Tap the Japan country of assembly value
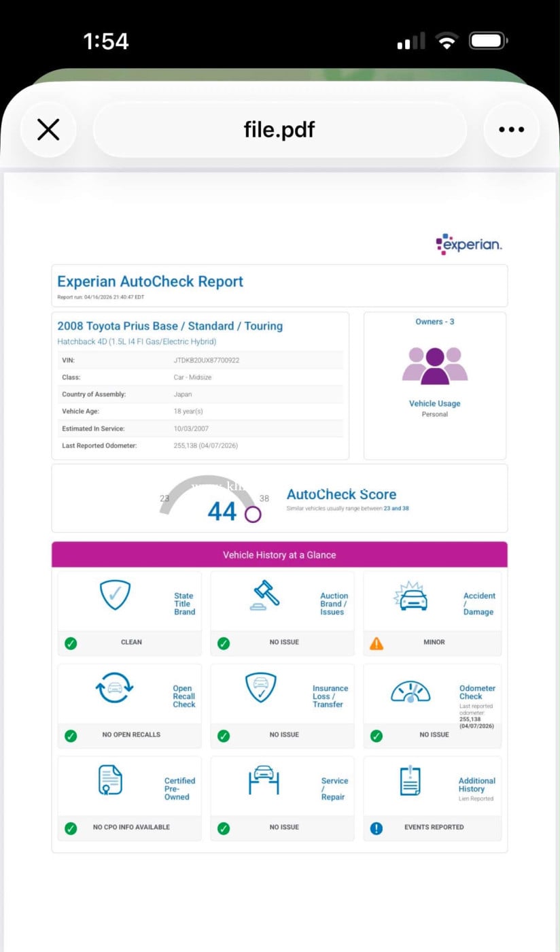Screen dimensions: 560x952 coord(183,394)
